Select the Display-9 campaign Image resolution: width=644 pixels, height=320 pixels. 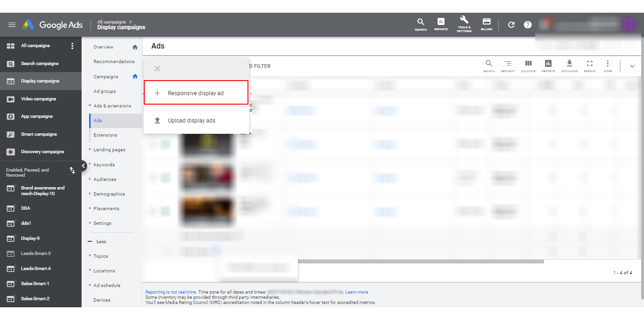click(30, 238)
